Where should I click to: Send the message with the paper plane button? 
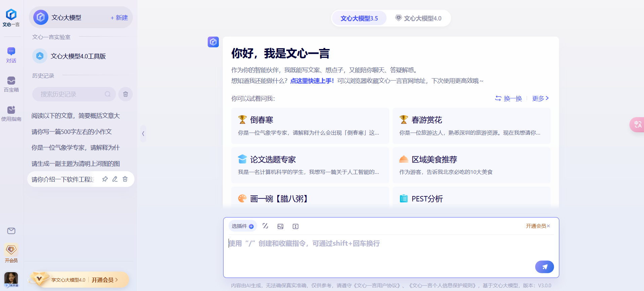(545, 267)
